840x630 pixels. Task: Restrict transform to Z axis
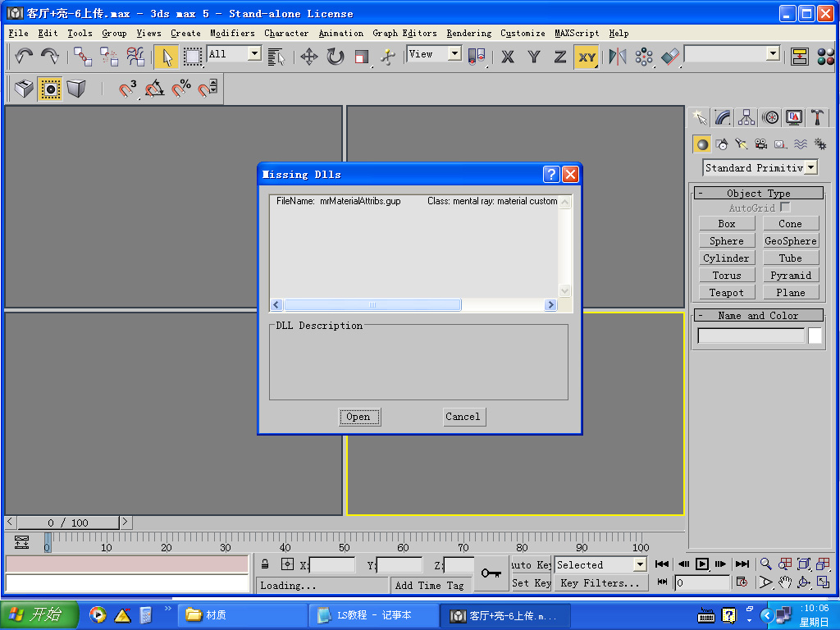point(560,57)
